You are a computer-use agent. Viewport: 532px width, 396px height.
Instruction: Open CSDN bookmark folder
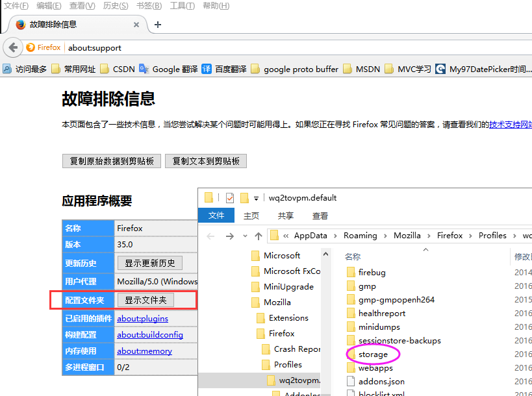point(118,69)
